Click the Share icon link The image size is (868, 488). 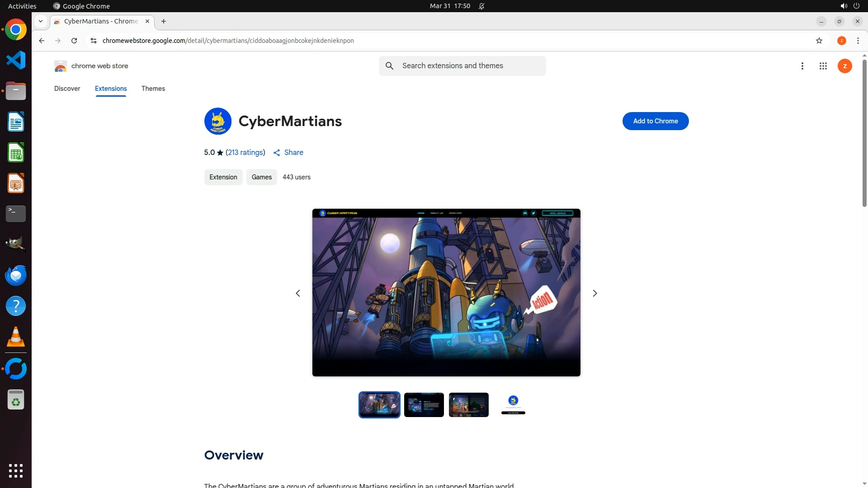(x=288, y=153)
